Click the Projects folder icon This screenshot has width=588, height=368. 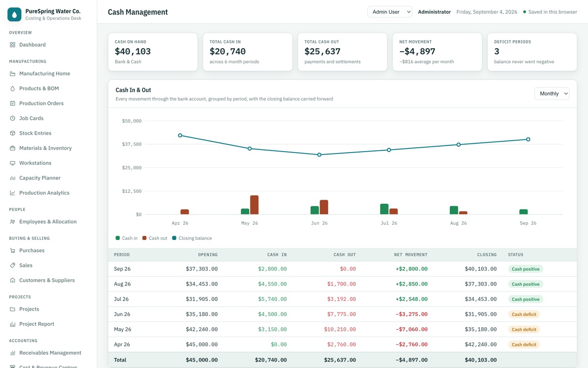click(13, 309)
